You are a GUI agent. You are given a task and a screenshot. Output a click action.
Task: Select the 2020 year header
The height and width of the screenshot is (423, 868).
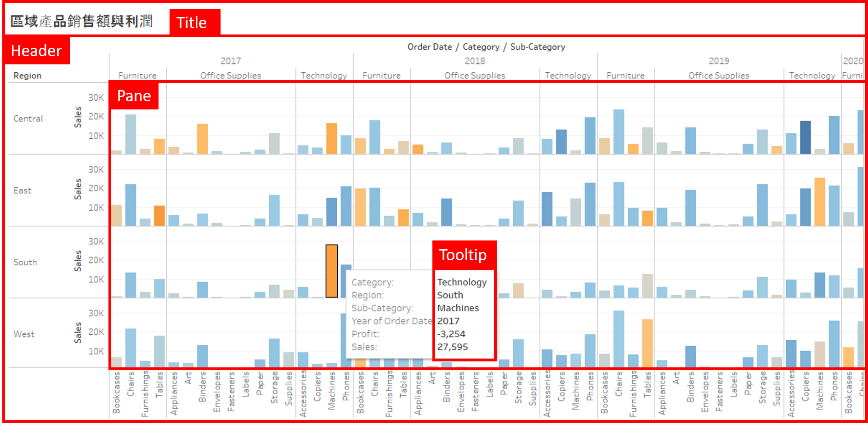click(x=853, y=61)
